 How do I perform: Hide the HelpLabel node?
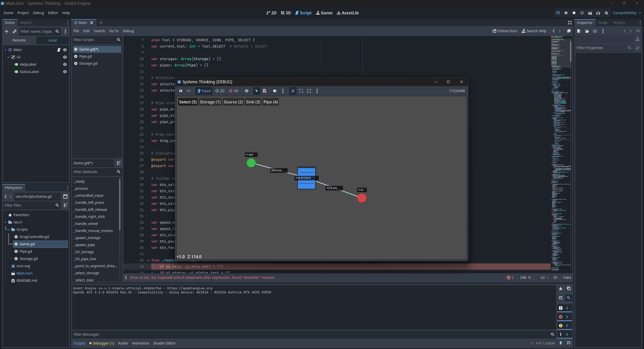click(x=65, y=64)
